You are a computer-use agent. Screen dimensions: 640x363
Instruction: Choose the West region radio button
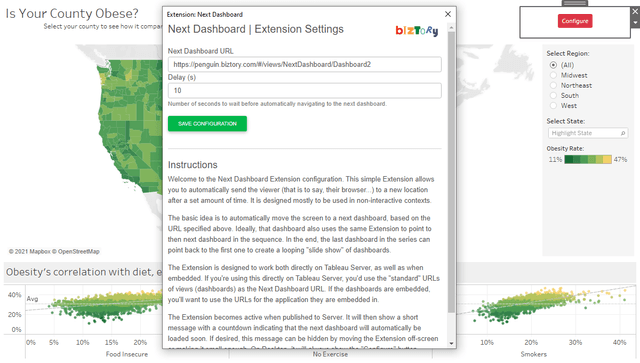pos(553,106)
